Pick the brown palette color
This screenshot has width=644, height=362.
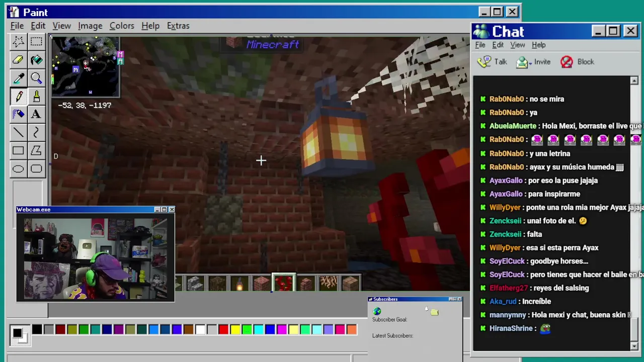tap(189, 330)
